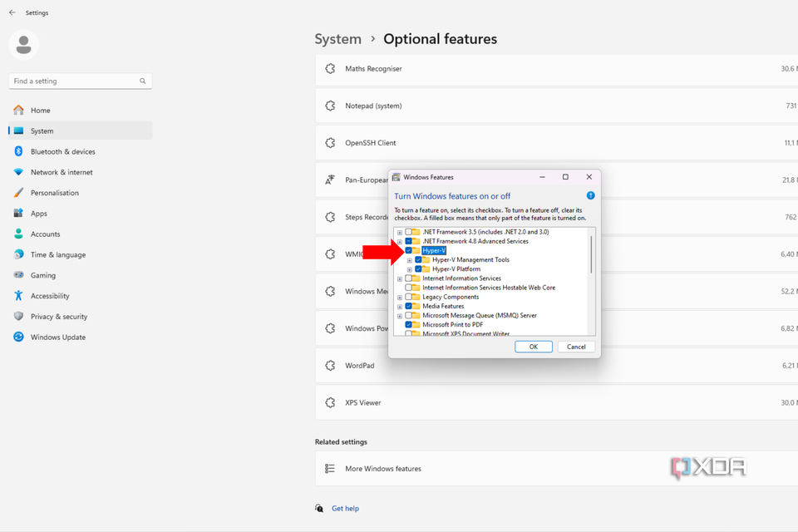Click the blue help icon in Windows Features
This screenshot has width=798, height=532.
pyautogui.click(x=590, y=196)
